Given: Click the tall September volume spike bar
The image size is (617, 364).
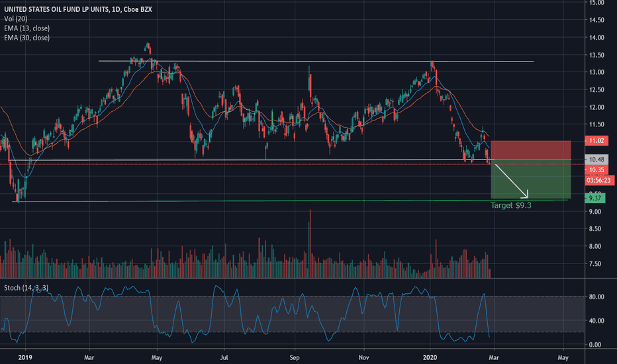Looking at the screenshot, I should tap(310, 244).
